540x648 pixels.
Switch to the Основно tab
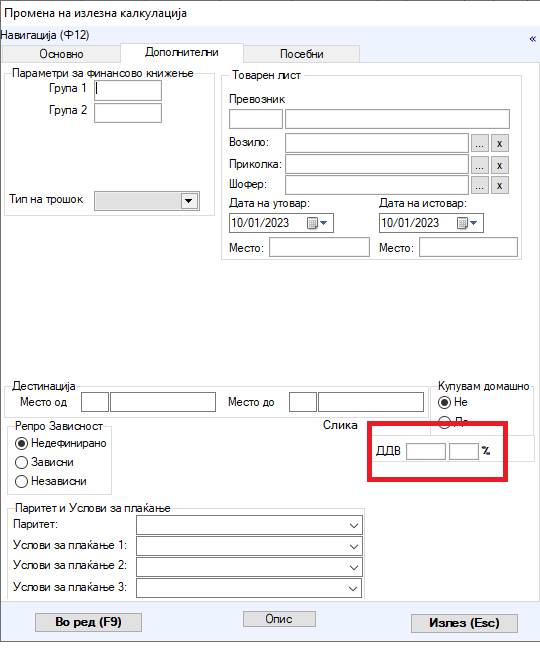coord(61,54)
